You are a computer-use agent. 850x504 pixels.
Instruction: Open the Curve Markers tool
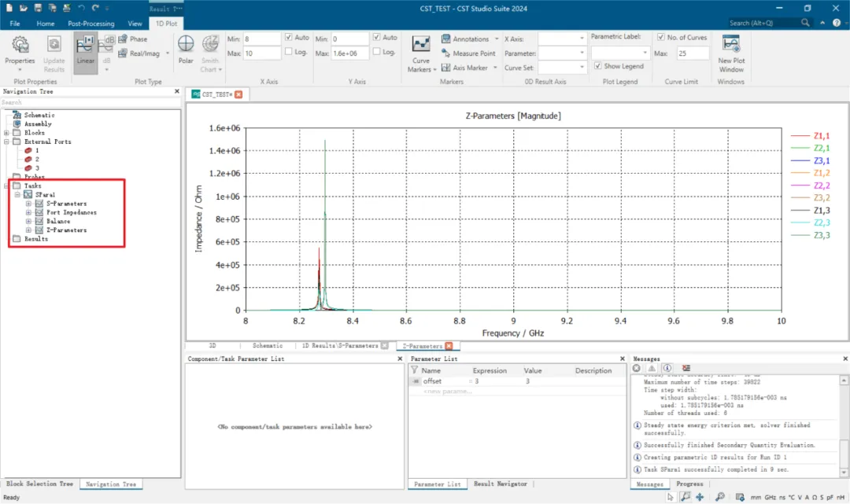point(421,53)
